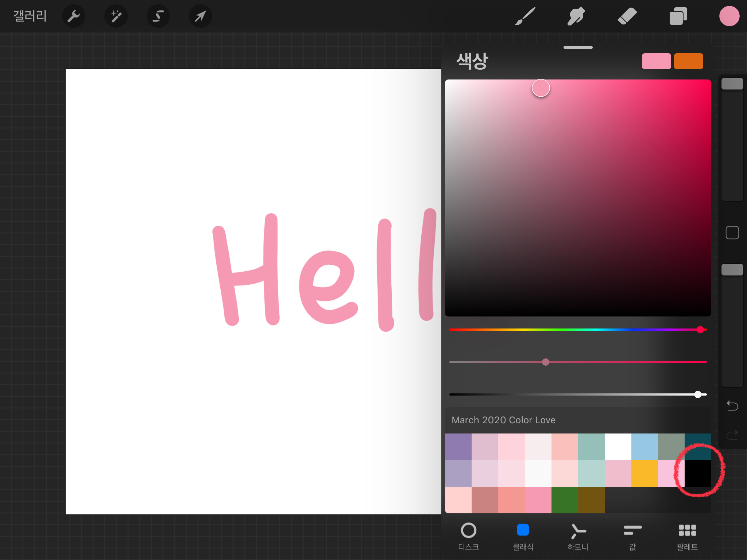The width and height of the screenshot is (747, 560).
Task: Switch to the 하모니 color tab
Action: pos(578,536)
